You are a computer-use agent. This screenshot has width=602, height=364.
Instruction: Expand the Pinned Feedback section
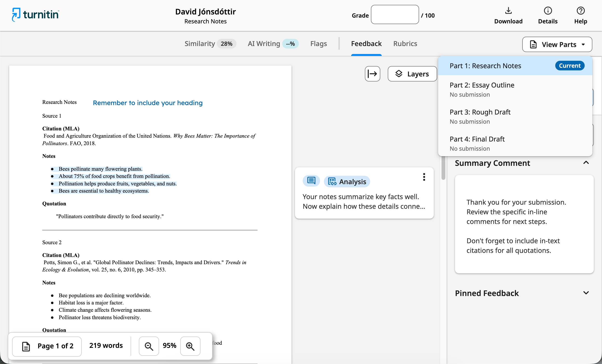(x=586, y=293)
